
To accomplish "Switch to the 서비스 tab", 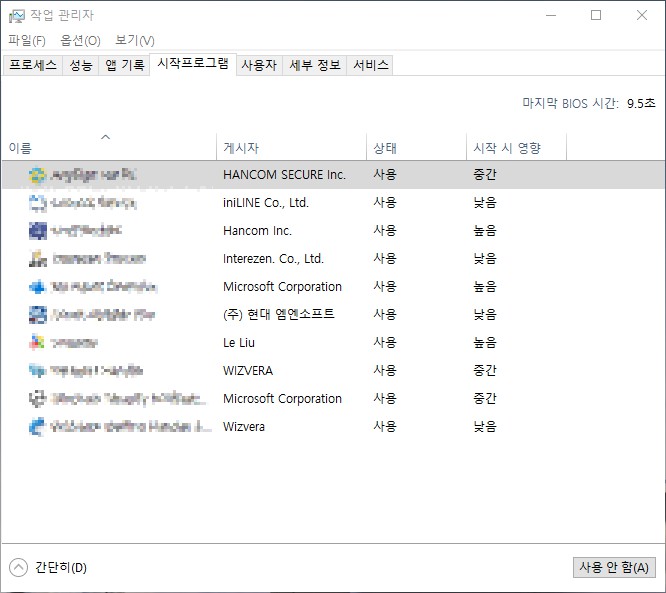I will (370, 65).
